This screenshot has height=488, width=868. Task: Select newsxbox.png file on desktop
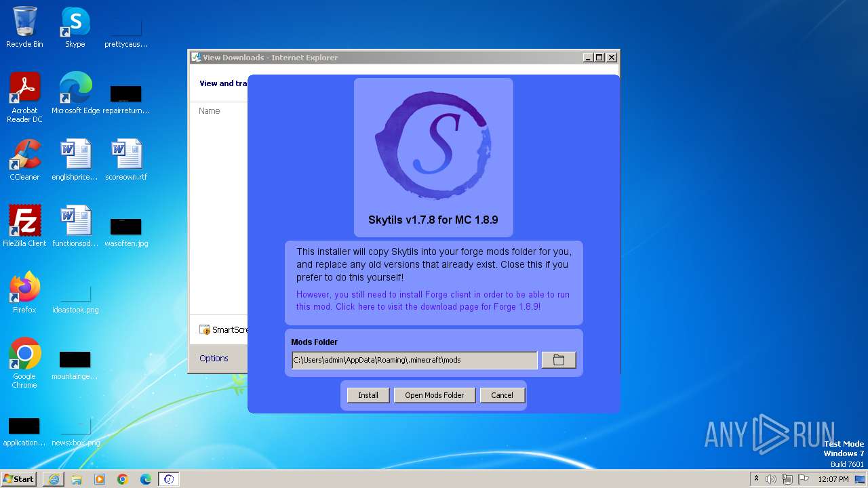point(75,431)
